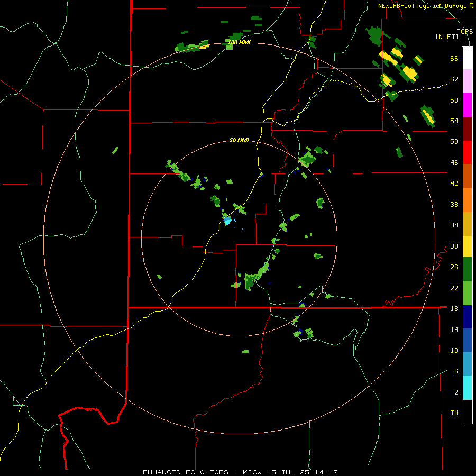The width and height of the screenshot is (476, 476).
Task: Click the magenta legend swatch near 58
Action: (467, 105)
